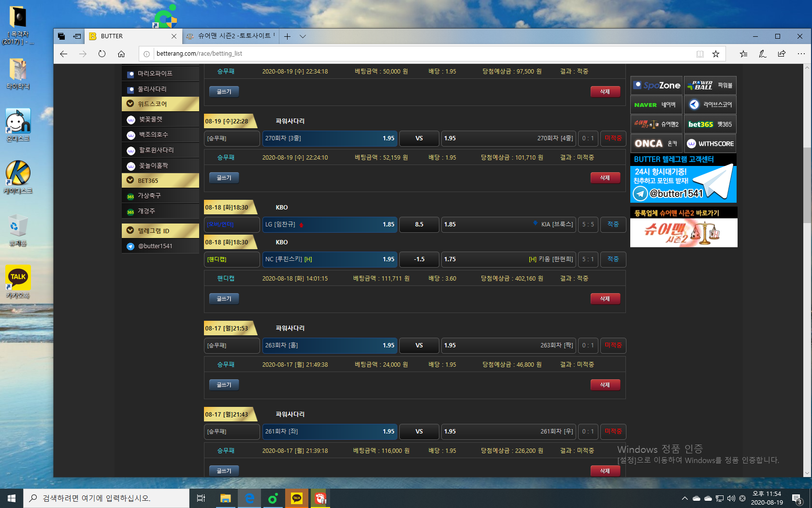Click the browser refresh icon

102,54
